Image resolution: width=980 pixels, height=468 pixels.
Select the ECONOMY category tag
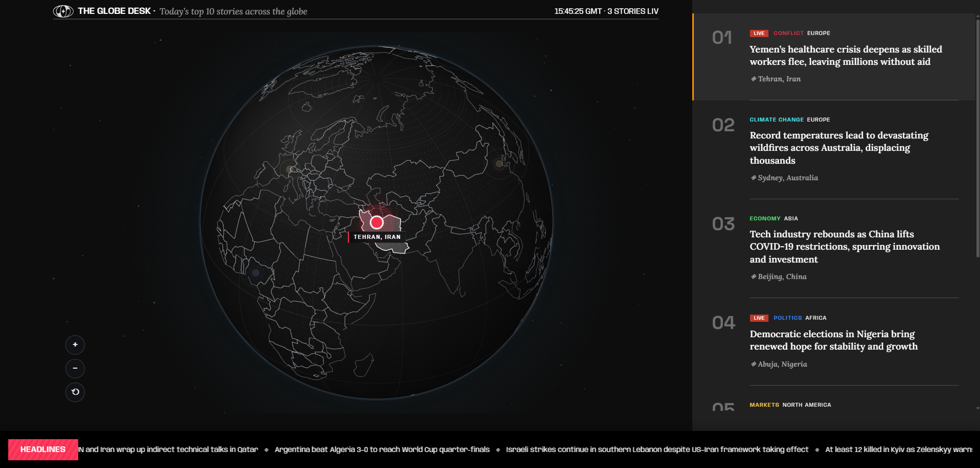tap(765, 218)
